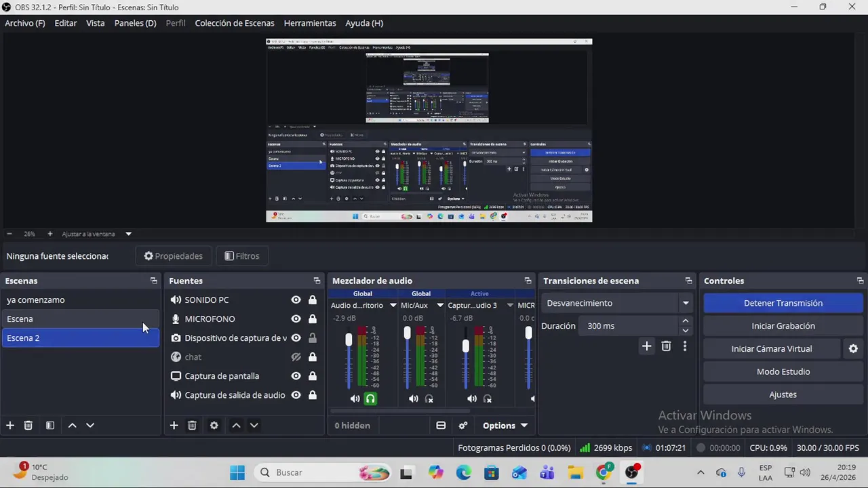Open the Vista menu
Viewport: 868px width, 488px height.
[x=96, y=23]
